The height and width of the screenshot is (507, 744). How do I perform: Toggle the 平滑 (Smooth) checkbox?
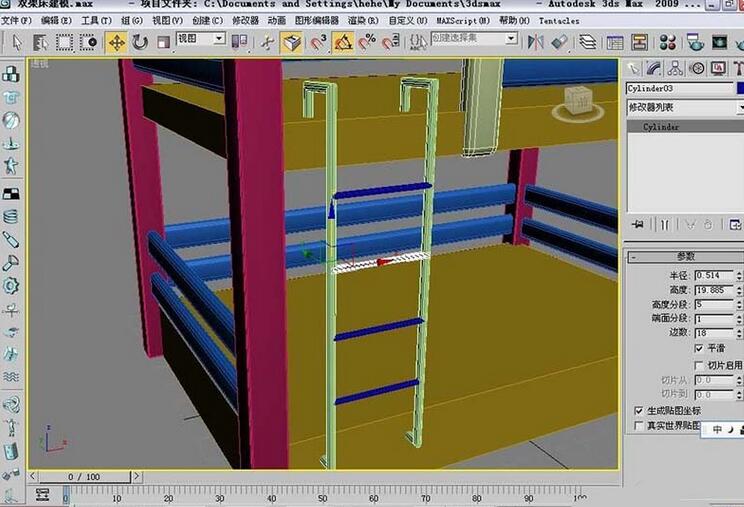pyautogui.click(x=699, y=348)
